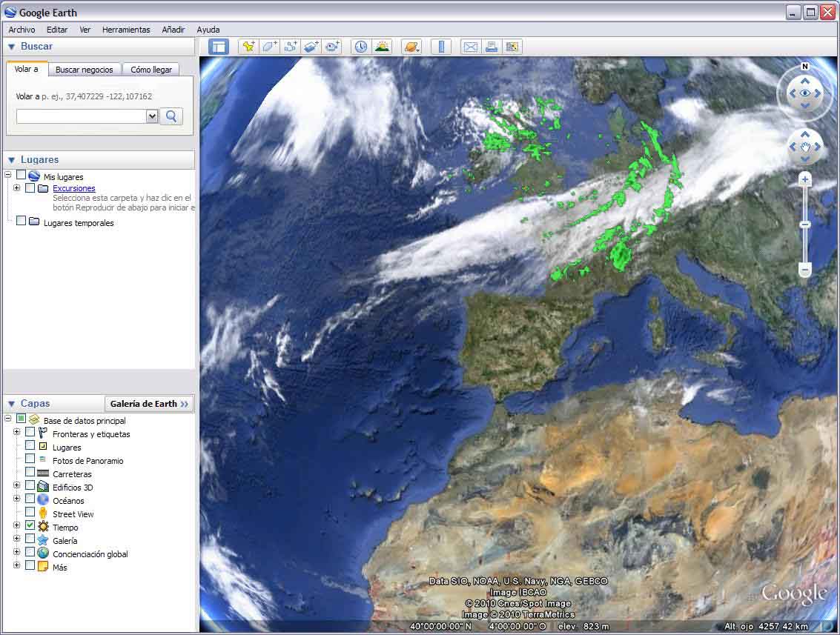The image size is (840, 635).
Task: Click the email envelope icon
Action: 470,47
